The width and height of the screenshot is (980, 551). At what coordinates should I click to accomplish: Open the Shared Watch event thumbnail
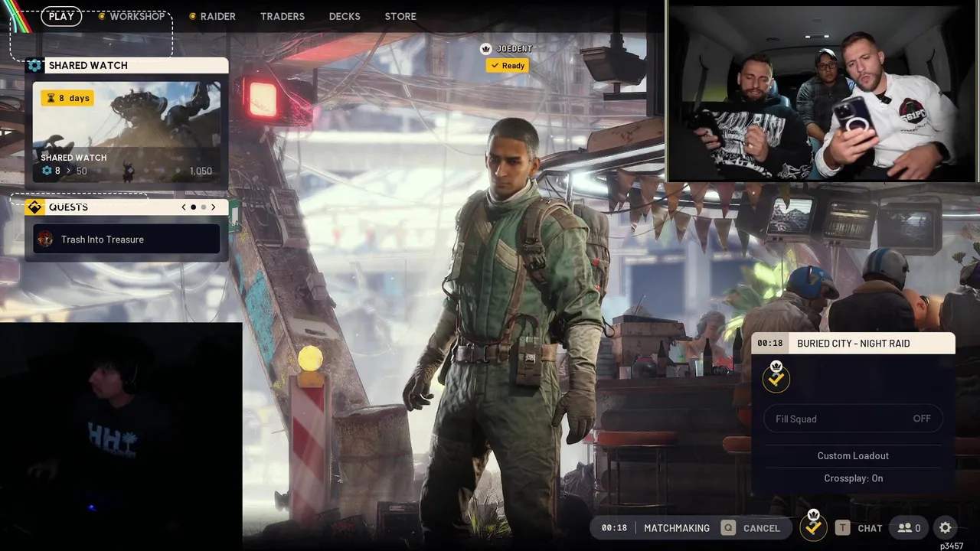click(126, 132)
